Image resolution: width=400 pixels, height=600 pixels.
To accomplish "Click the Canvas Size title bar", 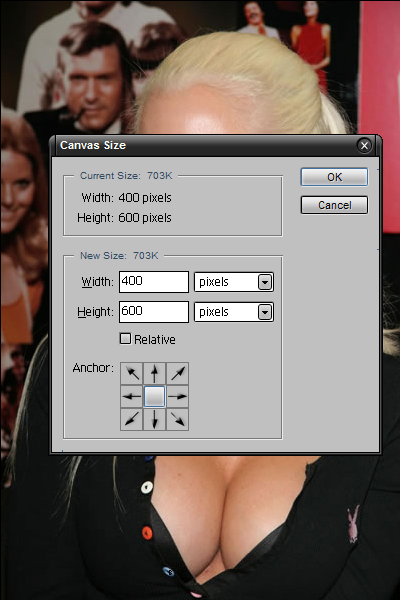I will (x=216, y=145).
